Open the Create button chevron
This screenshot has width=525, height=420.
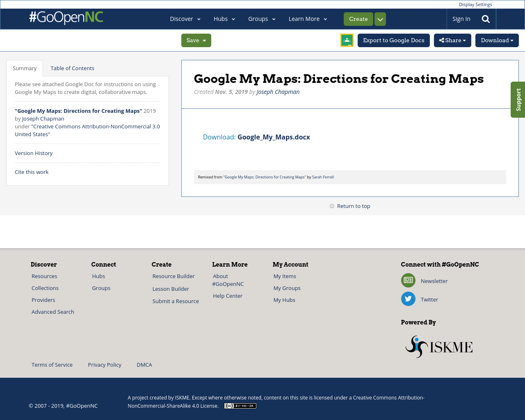pyautogui.click(x=380, y=19)
